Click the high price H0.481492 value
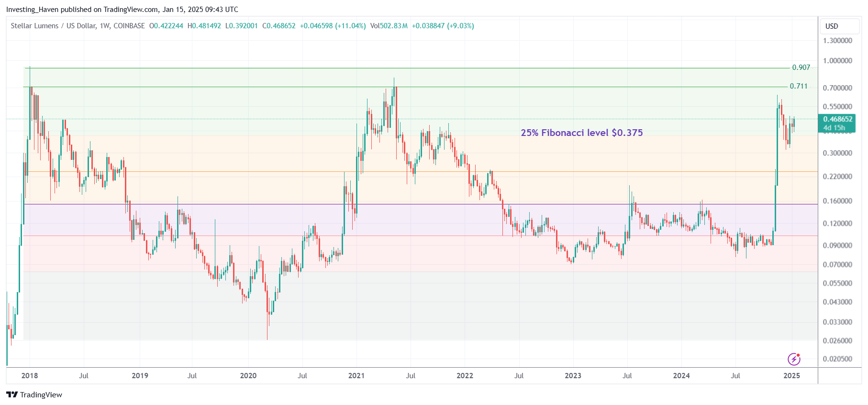The image size is (868, 405). (204, 26)
